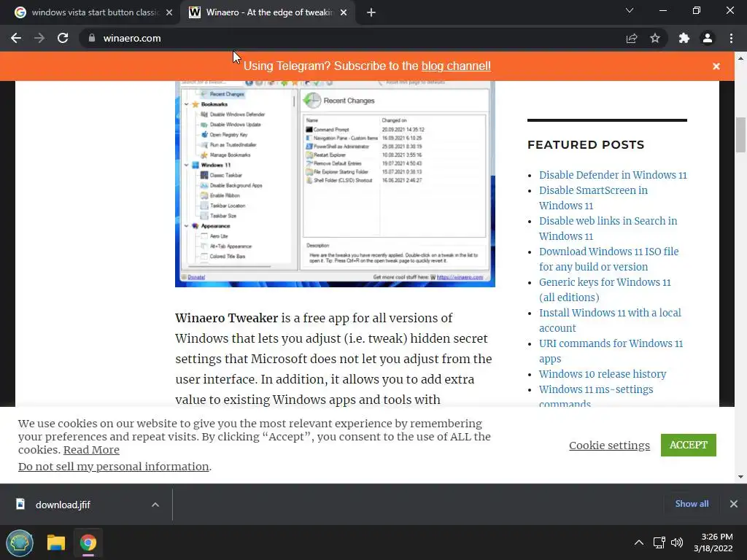Open the taskbar clock and date
This screenshot has width=747, height=560.
pos(713,542)
